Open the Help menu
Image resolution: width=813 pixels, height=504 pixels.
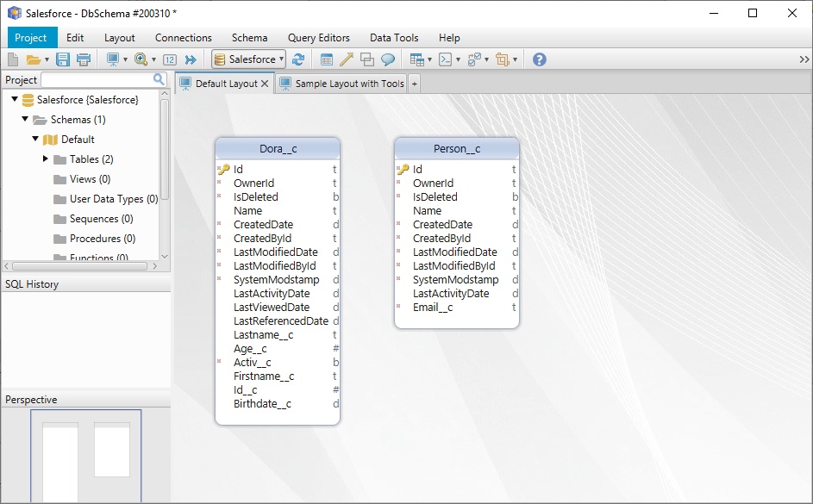point(449,38)
